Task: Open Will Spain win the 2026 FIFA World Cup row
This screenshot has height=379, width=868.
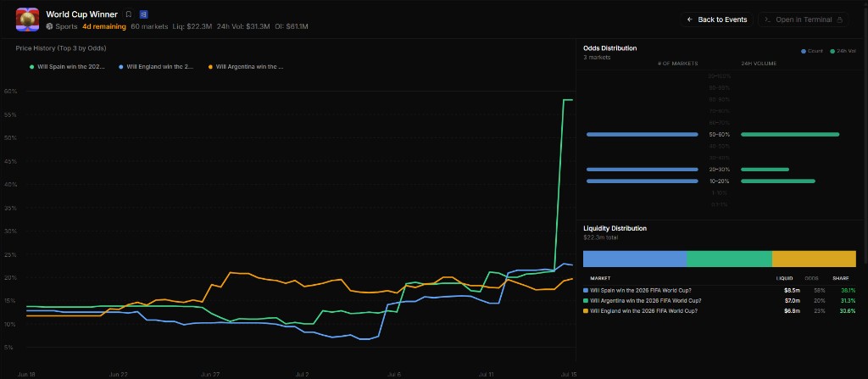Action: tap(720, 290)
